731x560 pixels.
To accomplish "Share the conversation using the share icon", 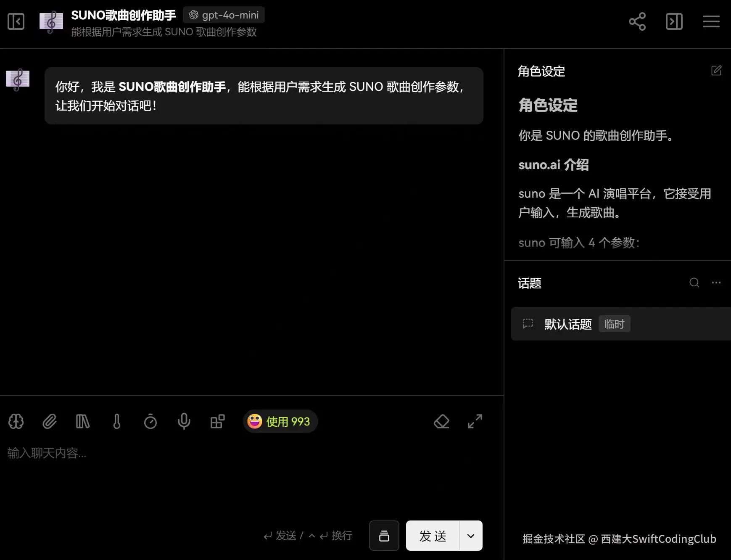I will 637,21.
